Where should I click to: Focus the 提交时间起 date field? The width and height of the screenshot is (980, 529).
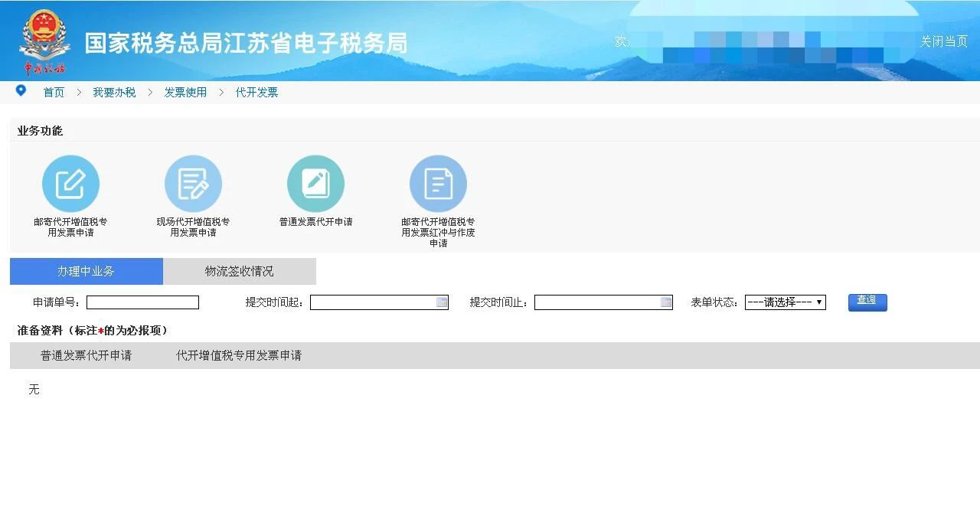379,302
